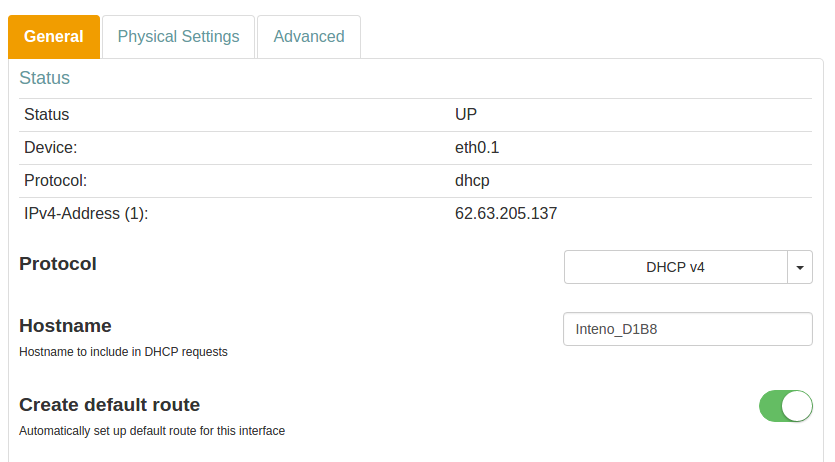Click the Status row label in the table
Screen dimensions: 835x462
tap(47, 115)
